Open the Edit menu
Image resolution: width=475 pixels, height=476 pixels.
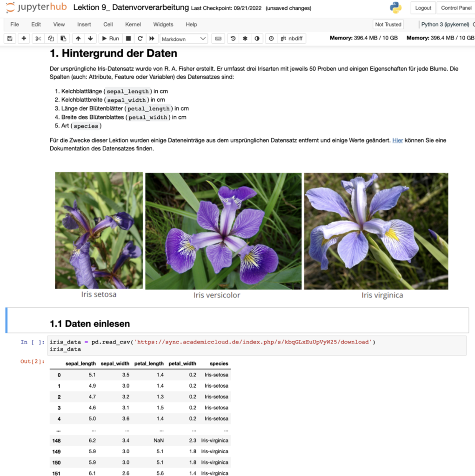[x=36, y=25]
